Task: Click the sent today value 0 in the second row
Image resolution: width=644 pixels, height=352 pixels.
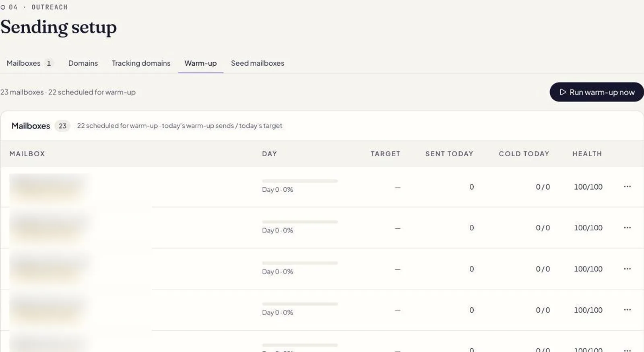Action: (x=471, y=228)
